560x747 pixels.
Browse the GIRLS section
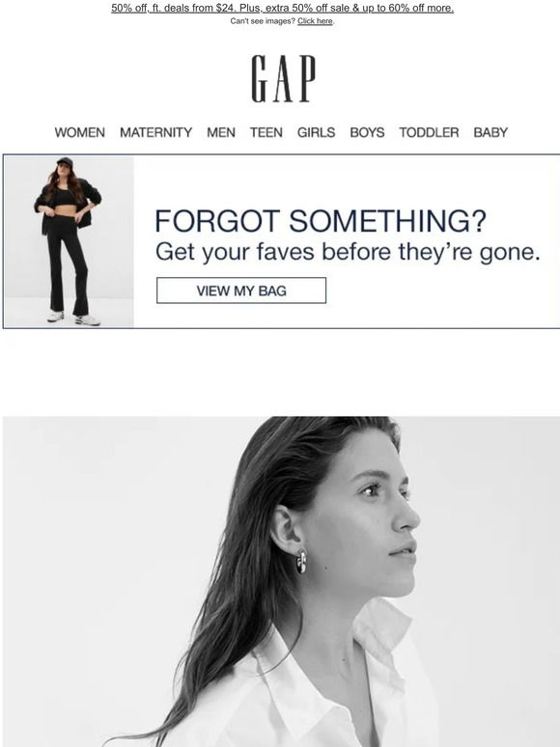pyautogui.click(x=316, y=132)
